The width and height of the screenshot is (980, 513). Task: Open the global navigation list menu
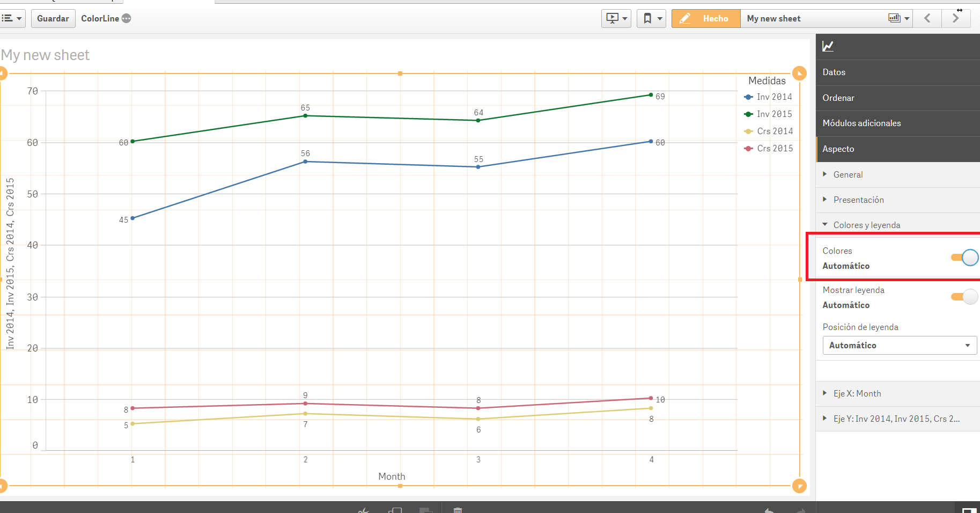coord(12,18)
